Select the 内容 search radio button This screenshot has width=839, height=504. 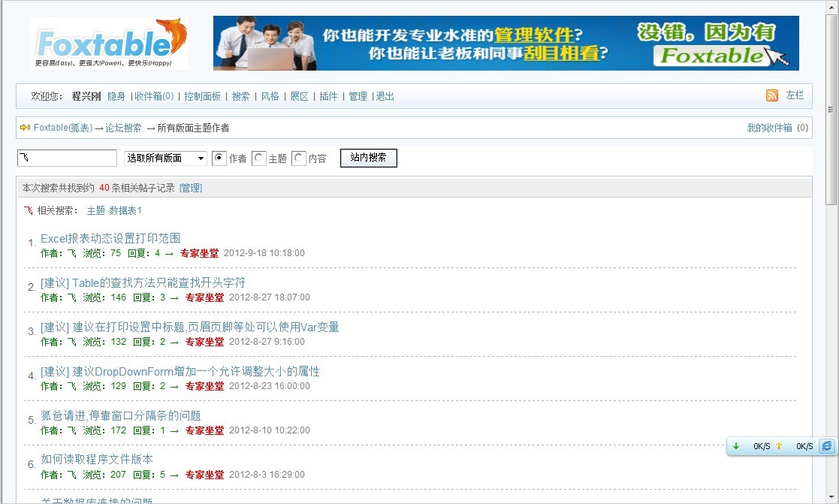point(299,158)
